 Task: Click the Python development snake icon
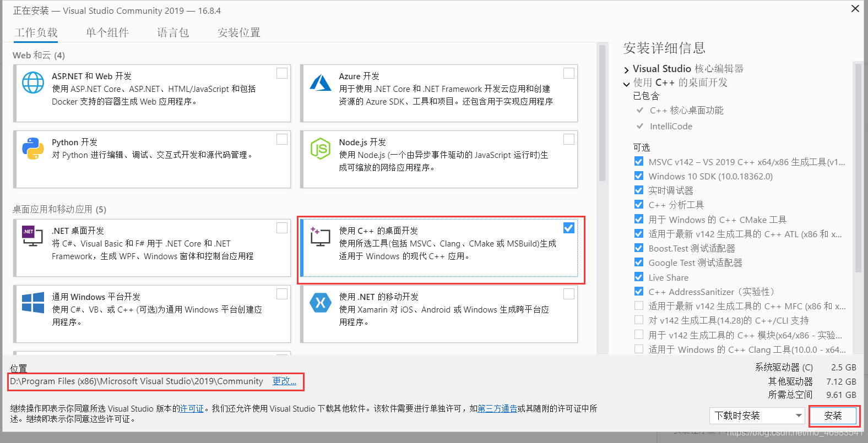coord(33,149)
